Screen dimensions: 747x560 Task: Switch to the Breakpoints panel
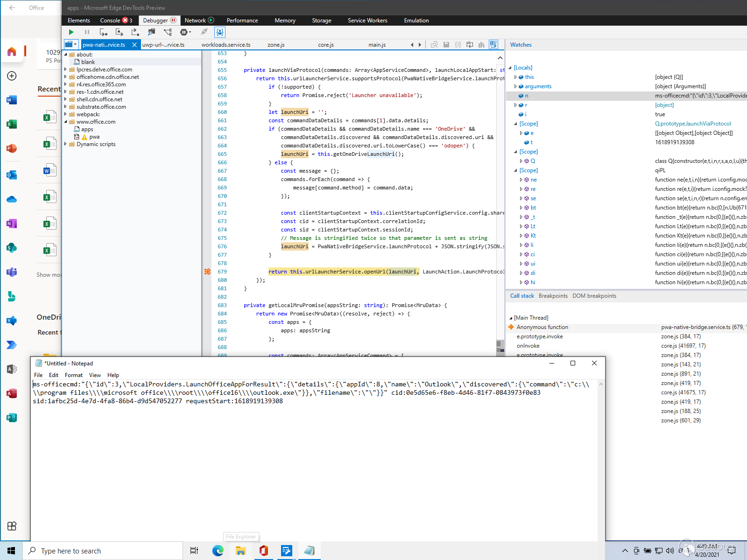(x=553, y=296)
